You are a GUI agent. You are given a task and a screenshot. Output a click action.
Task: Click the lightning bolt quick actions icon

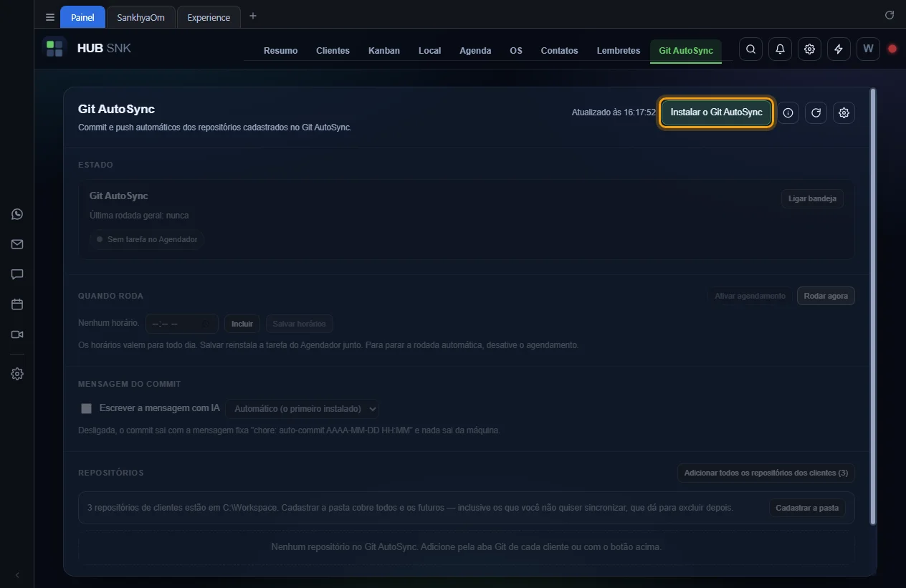(x=839, y=49)
